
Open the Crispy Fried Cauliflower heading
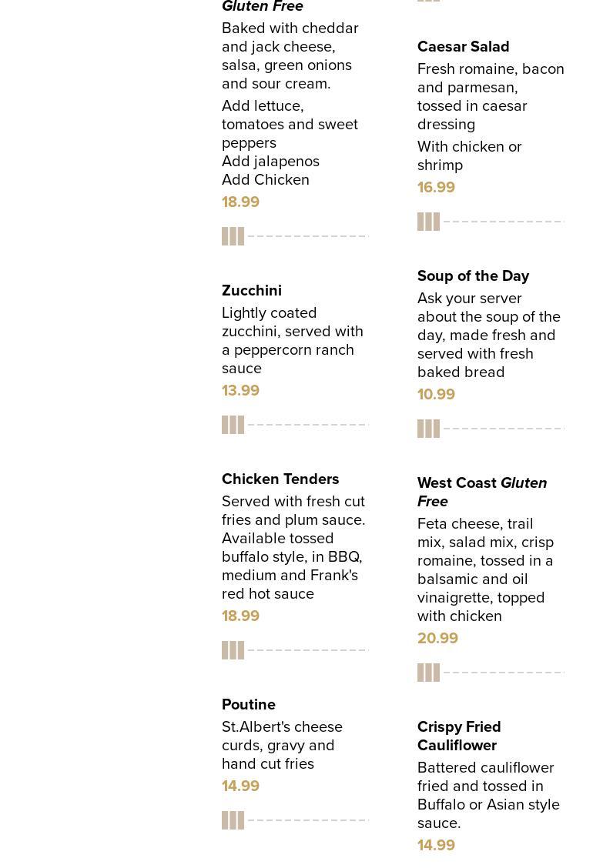(459, 736)
